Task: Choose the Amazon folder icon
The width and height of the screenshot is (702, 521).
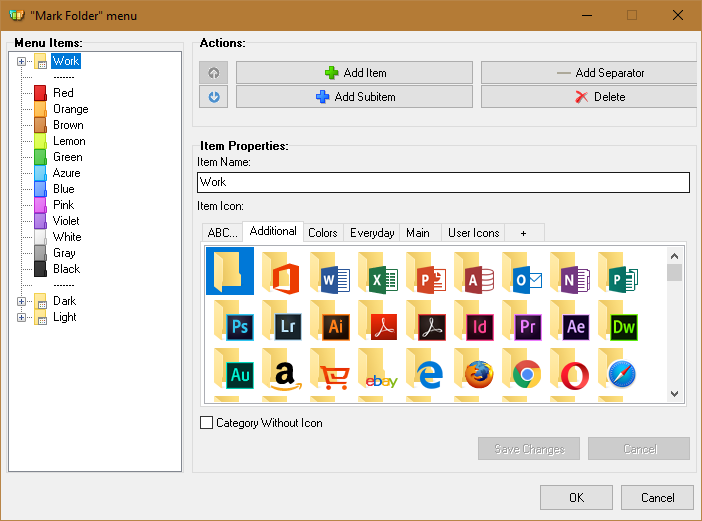Action: point(282,369)
